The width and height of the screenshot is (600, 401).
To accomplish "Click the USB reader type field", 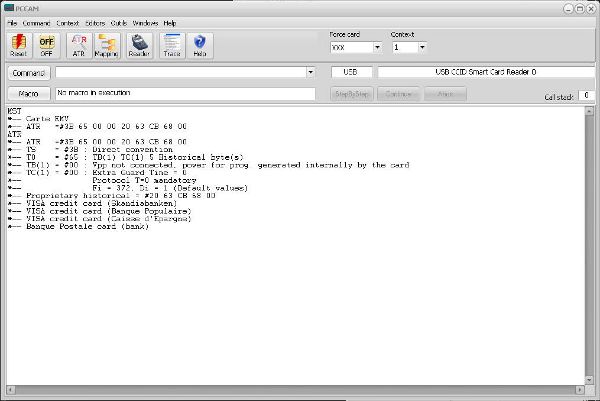I will point(351,72).
